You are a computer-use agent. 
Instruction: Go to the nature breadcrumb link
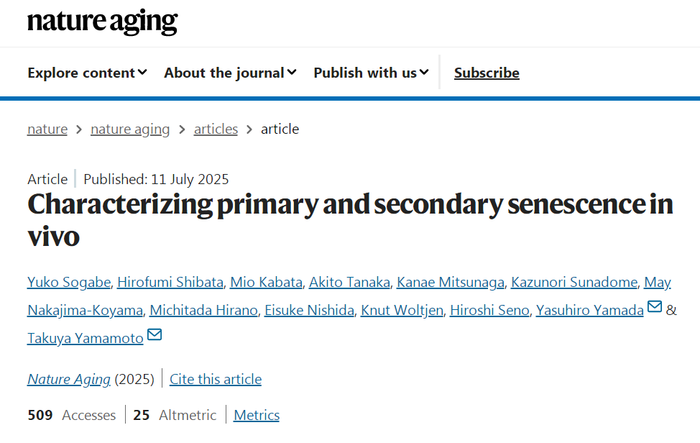[47, 129]
